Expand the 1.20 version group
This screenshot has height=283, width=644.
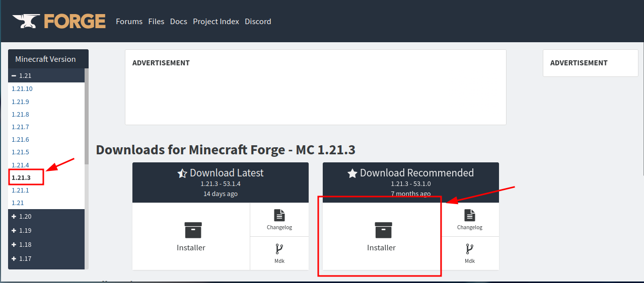tap(14, 217)
